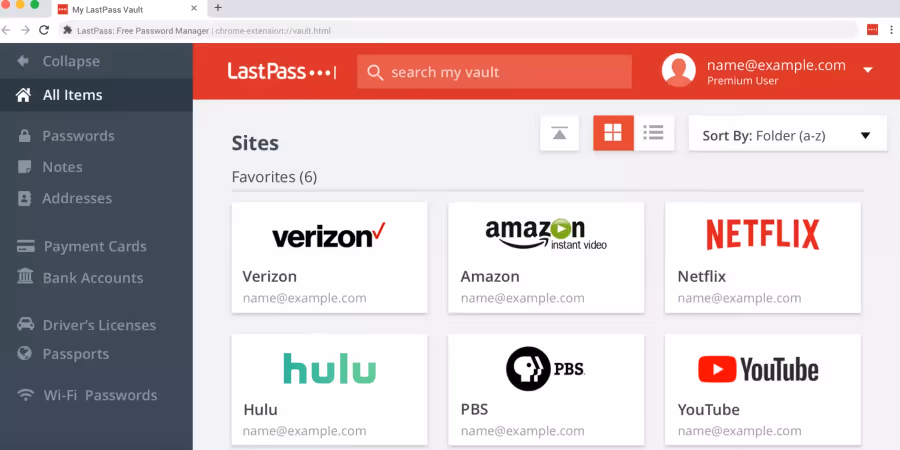Click name@example.com in header
This screenshot has height=450, width=900.
pyautogui.click(x=776, y=65)
